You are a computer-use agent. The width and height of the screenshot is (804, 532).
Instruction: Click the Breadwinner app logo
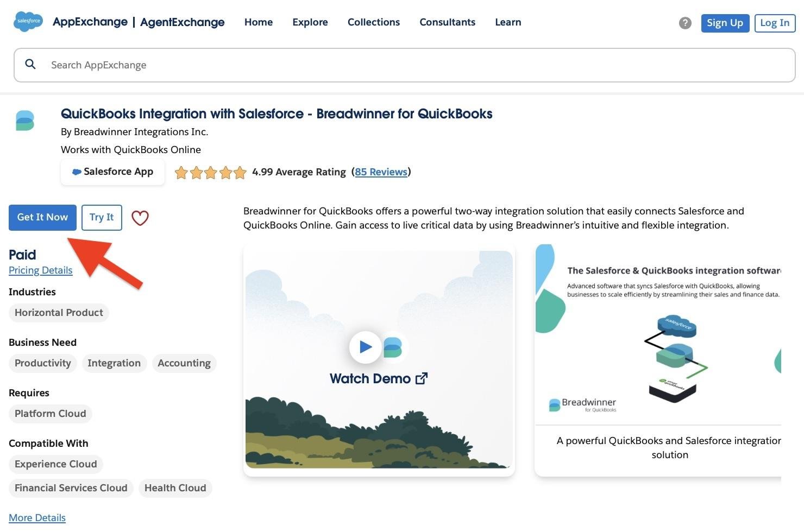click(x=24, y=121)
